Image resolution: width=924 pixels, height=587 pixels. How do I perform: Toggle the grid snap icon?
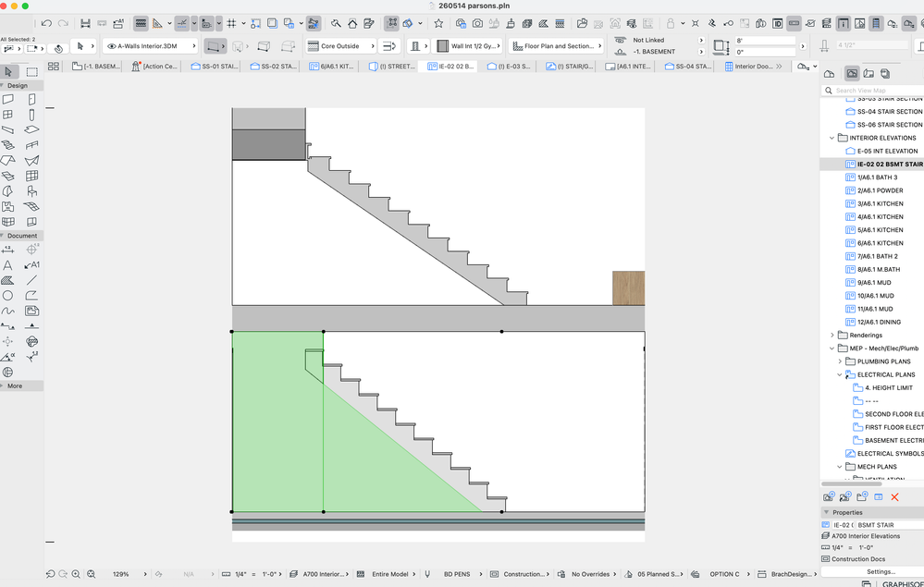(231, 23)
